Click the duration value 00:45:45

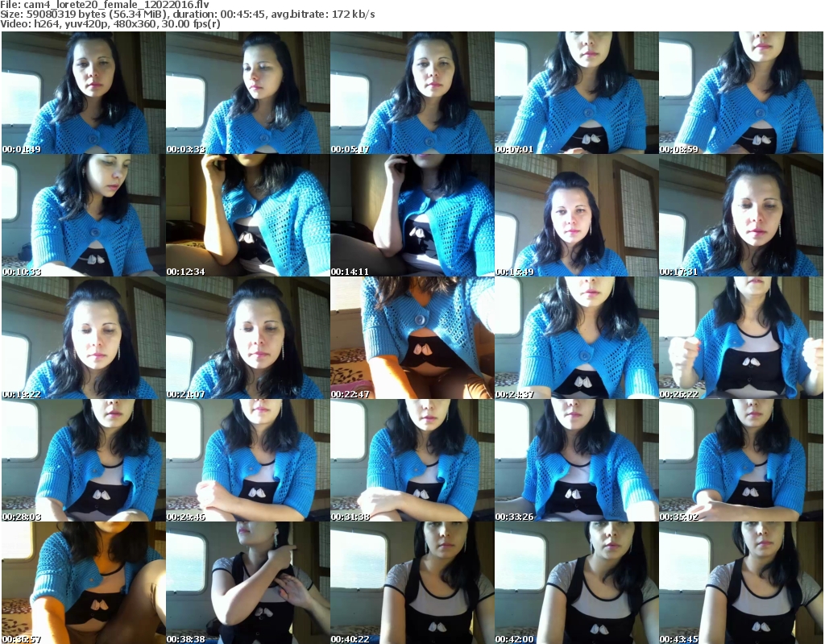tap(245, 15)
